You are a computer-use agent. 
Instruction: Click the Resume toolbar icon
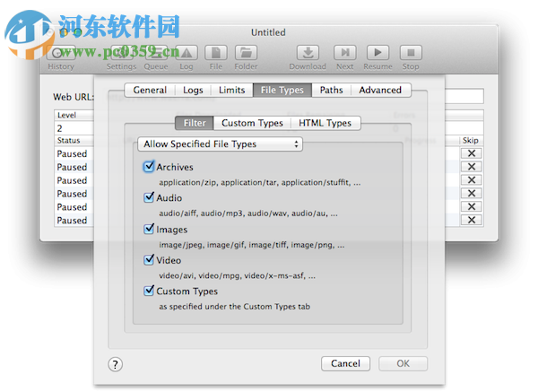(377, 53)
